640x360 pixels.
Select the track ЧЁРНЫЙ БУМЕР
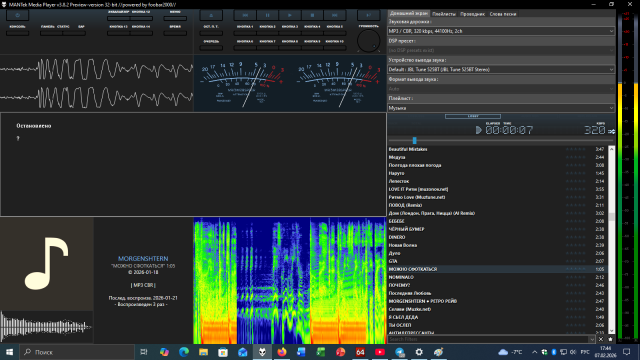pyautogui.click(x=497, y=229)
